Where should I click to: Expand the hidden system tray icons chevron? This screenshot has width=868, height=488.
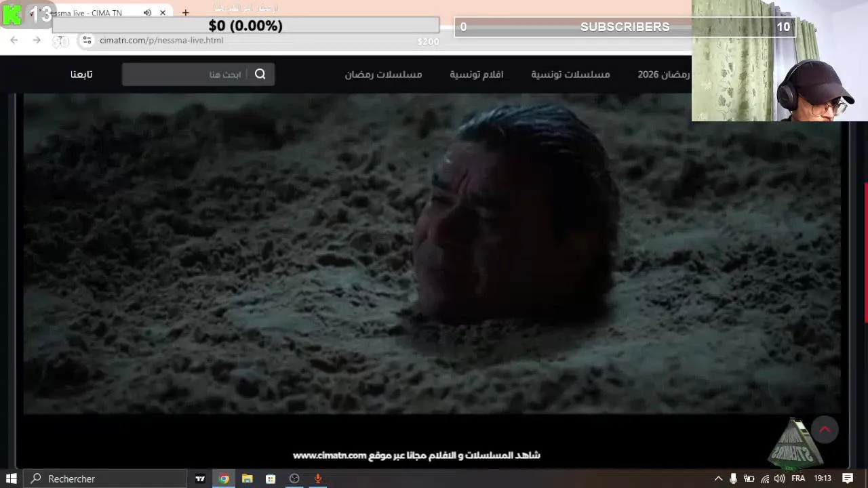(718, 479)
